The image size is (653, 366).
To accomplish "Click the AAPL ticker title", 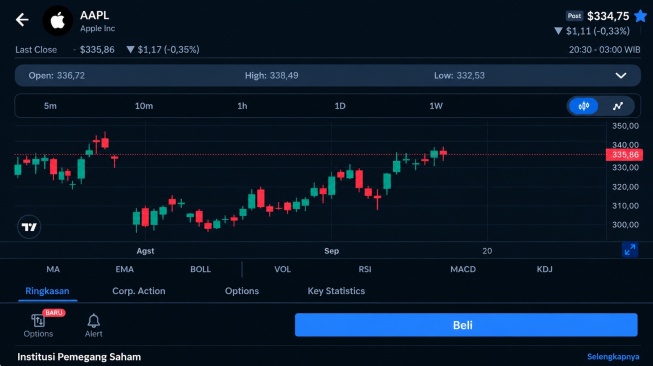I will point(95,15).
